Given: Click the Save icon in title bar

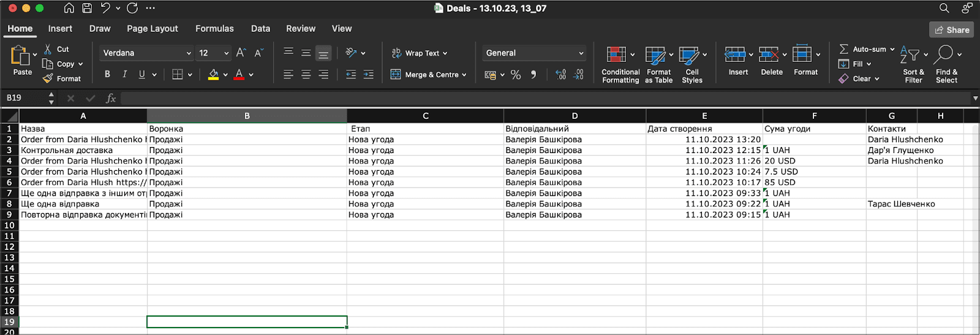Looking at the screenshot, I should coord(87,8).
